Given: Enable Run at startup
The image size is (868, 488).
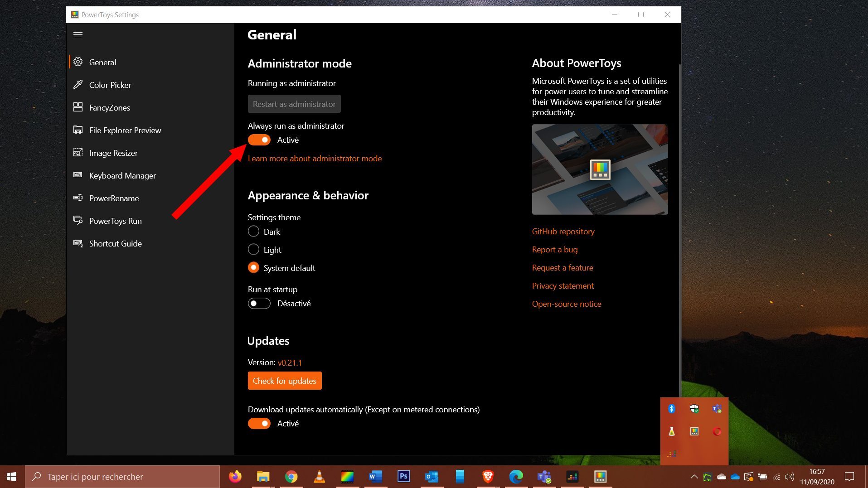Looking at the screenshot, I should point(259,304).
